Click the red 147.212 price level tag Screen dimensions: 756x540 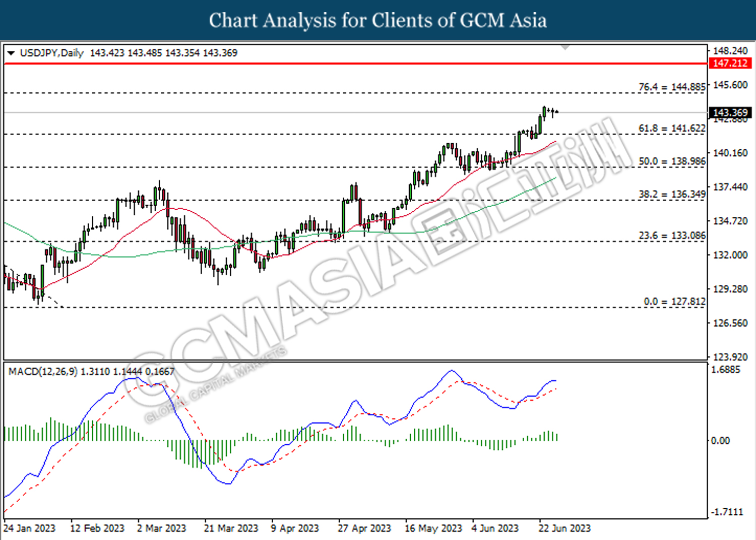pyautogui.click(x=730, y=64)
